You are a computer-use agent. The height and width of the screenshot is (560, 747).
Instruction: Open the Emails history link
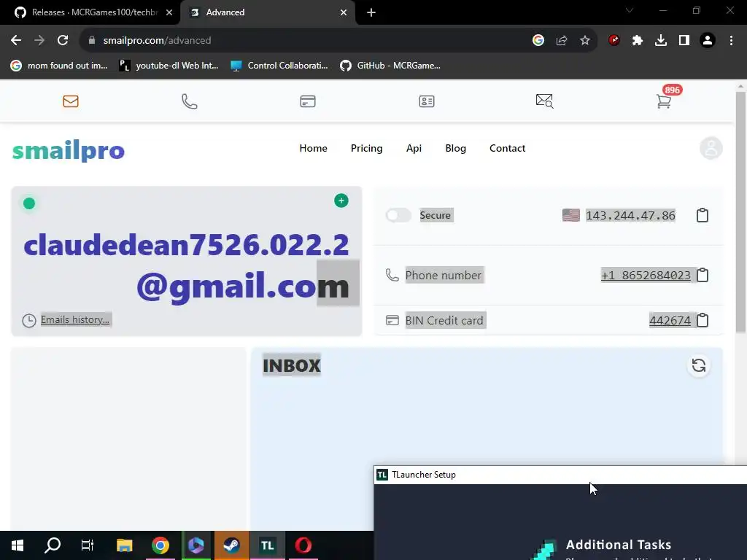(75, 319)
